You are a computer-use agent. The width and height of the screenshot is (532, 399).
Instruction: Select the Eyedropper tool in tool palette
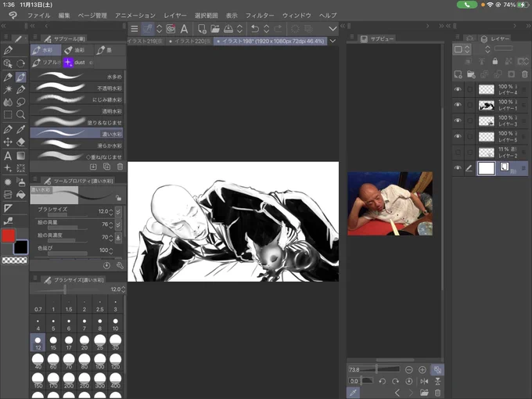coord(20,129)
